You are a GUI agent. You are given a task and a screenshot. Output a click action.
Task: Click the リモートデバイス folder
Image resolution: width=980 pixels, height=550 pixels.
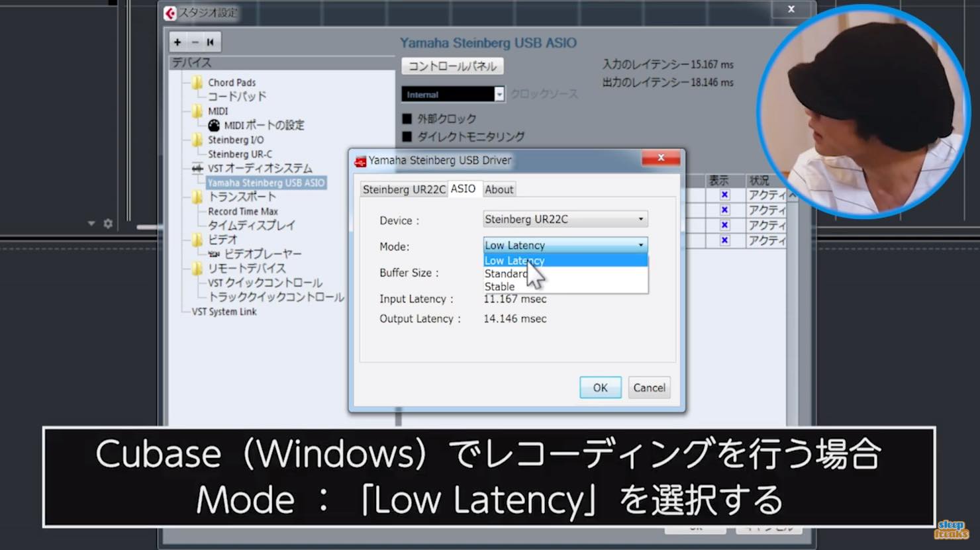197,269
